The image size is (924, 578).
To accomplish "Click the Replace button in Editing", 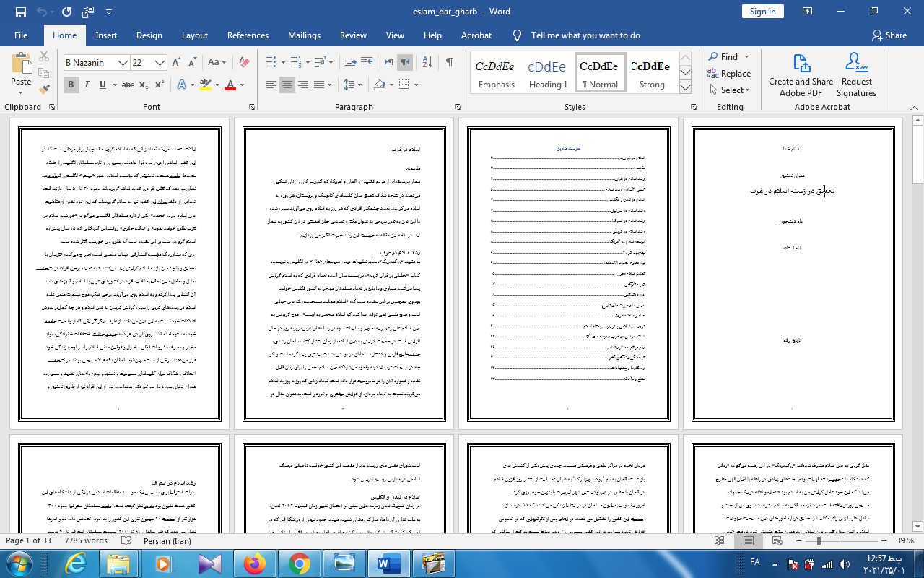I will [729, 74].
